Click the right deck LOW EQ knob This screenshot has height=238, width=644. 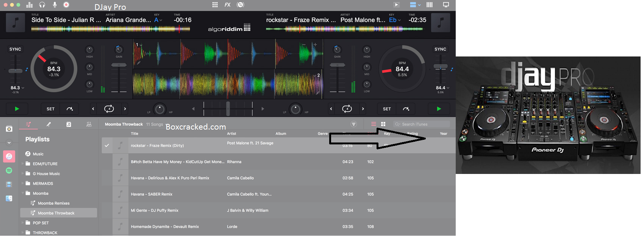367,84
